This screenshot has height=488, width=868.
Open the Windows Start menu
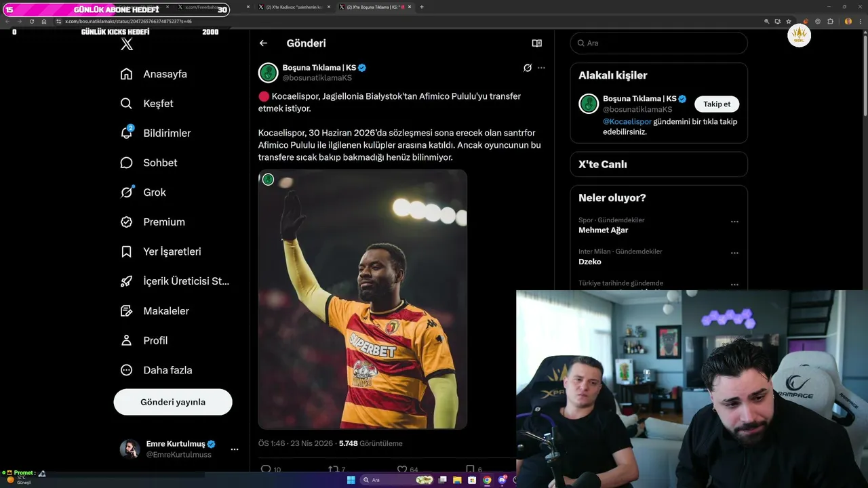351,480
